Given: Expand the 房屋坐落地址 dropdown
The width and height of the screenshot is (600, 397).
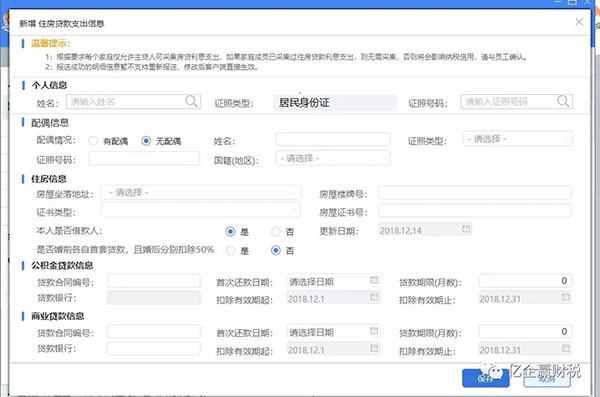Looking at the screenshot, I should click(201, 193).
